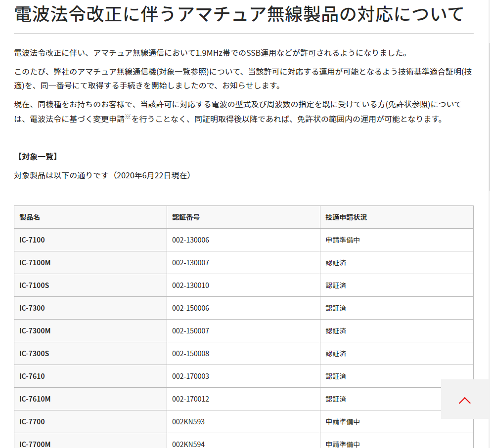Image resolution: width=490 pixels, height=448 pixels.
Task: Click certification number 002-130007
Action: click(x=191, y=263)
